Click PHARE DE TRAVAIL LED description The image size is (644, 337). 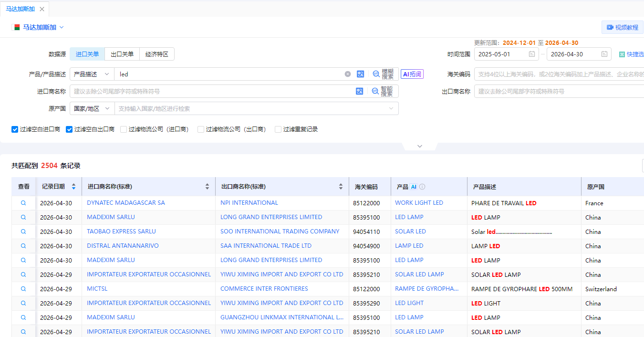click(504, 203)
